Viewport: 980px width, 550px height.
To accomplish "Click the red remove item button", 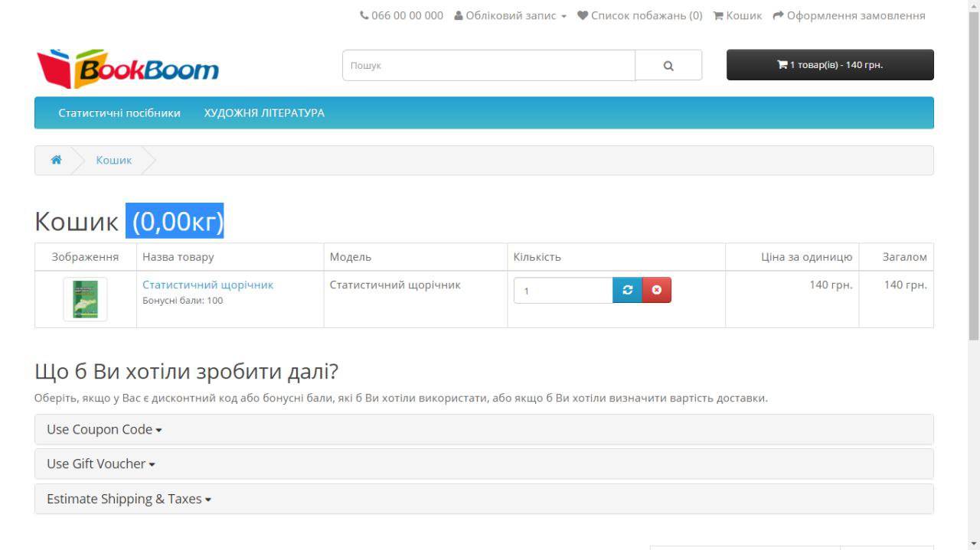I will tap(657, 290).
